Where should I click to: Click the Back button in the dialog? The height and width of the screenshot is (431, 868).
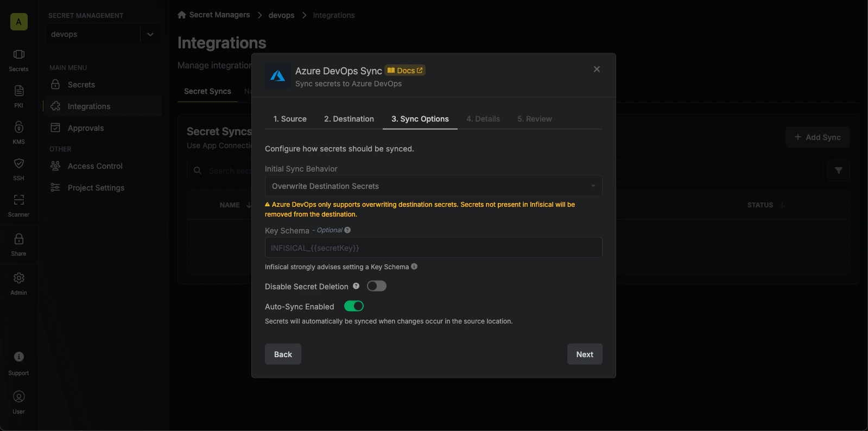coord(283,354)
